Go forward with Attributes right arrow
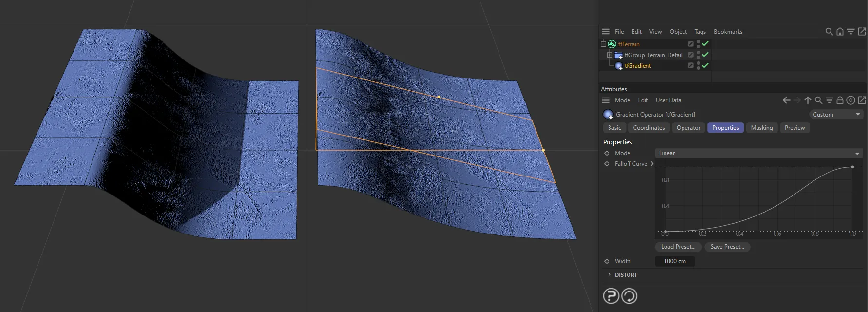 point(797,100)
